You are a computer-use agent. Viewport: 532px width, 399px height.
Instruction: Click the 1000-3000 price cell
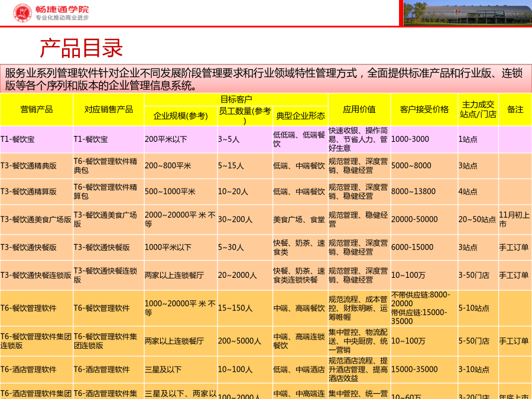point(424,140)
